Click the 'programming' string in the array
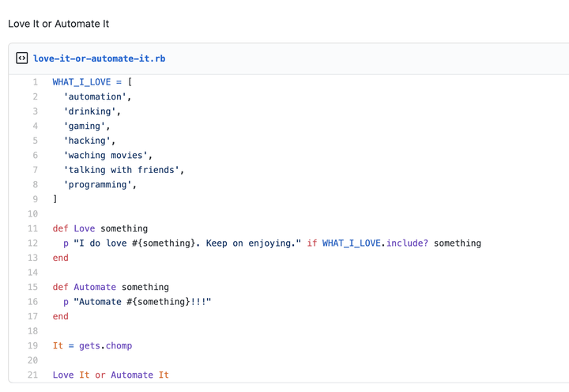Screen dimensions: 569x392 97,185
